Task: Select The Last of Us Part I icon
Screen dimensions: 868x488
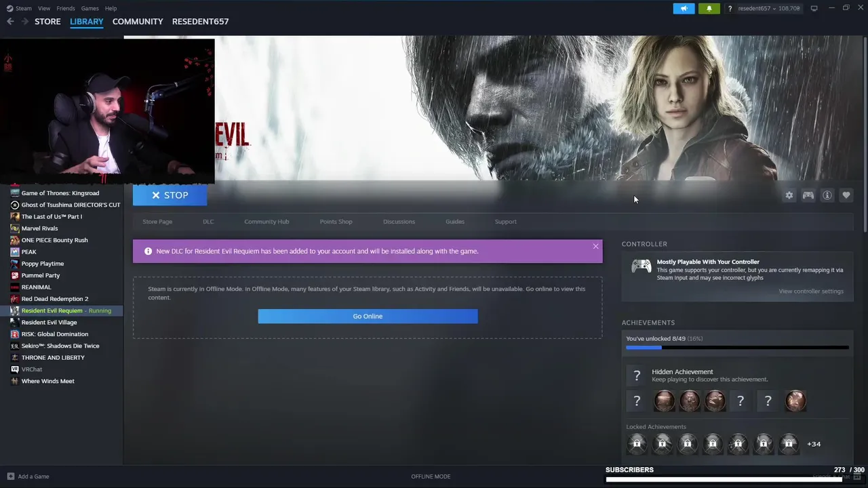Action: [x=15, y=216]
